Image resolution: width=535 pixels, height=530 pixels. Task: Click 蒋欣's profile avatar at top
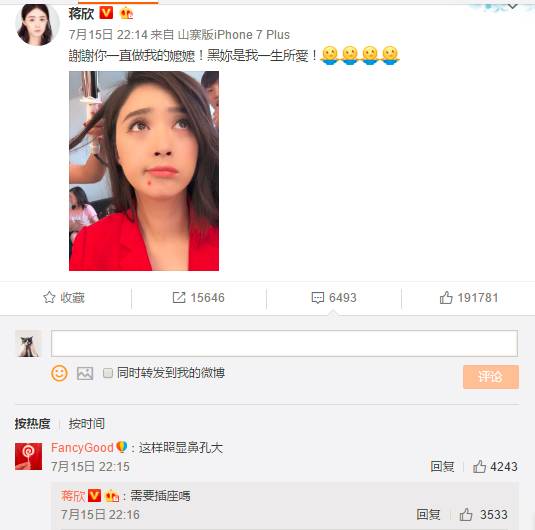[37, 24]
